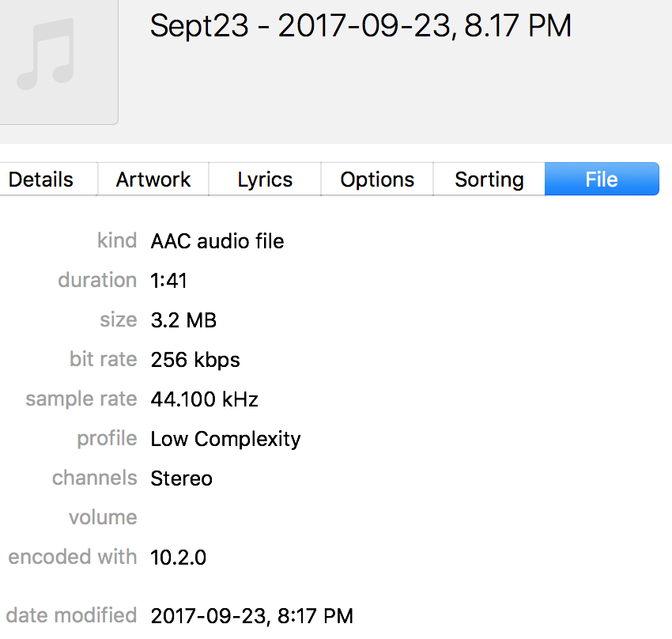Image resolution: width=672 pixels, height=639 pixels.
Task: Switch to the Details tab
Action: click(41, 180)
